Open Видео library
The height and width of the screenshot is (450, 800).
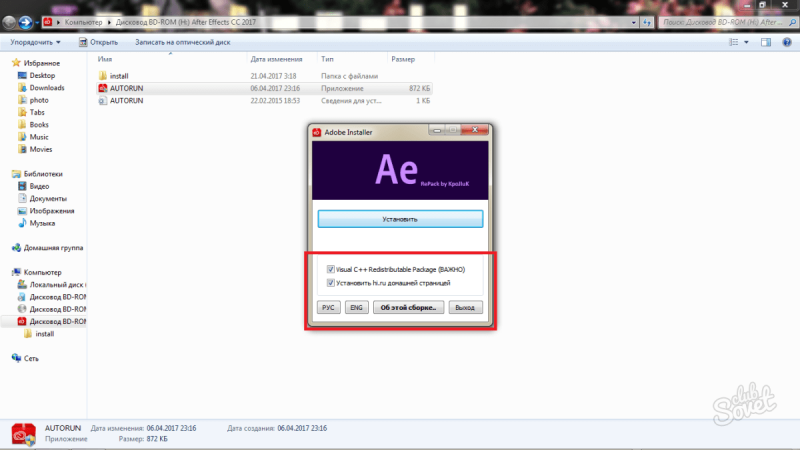point(39,186)
